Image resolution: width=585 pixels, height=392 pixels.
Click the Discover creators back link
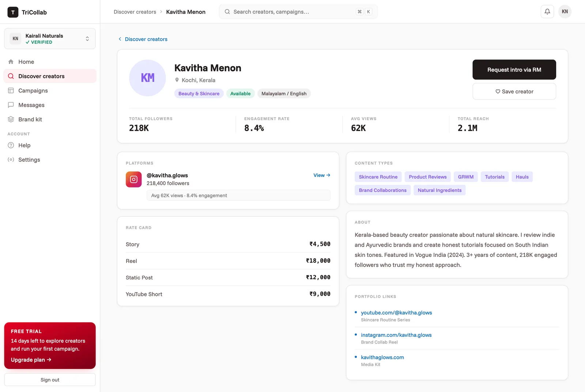pos(143,39)
